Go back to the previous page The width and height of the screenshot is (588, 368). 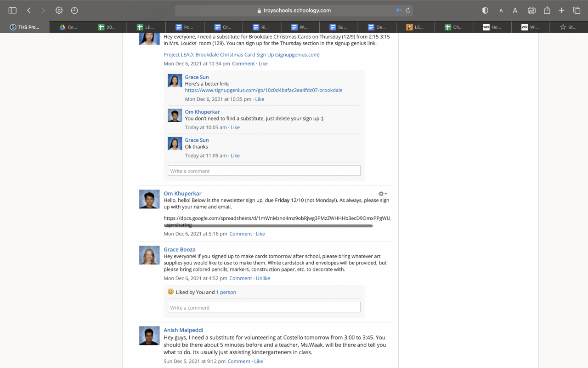tap(29, 10)
